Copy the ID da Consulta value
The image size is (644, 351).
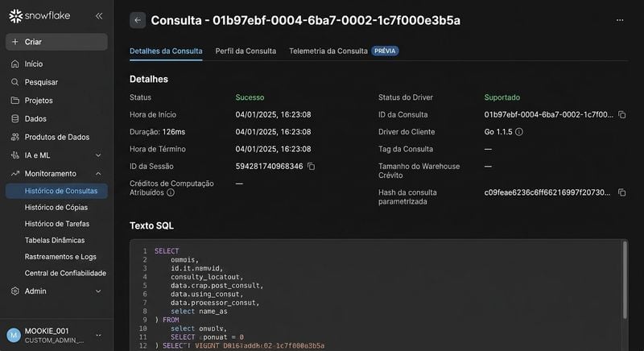(621, 114)
